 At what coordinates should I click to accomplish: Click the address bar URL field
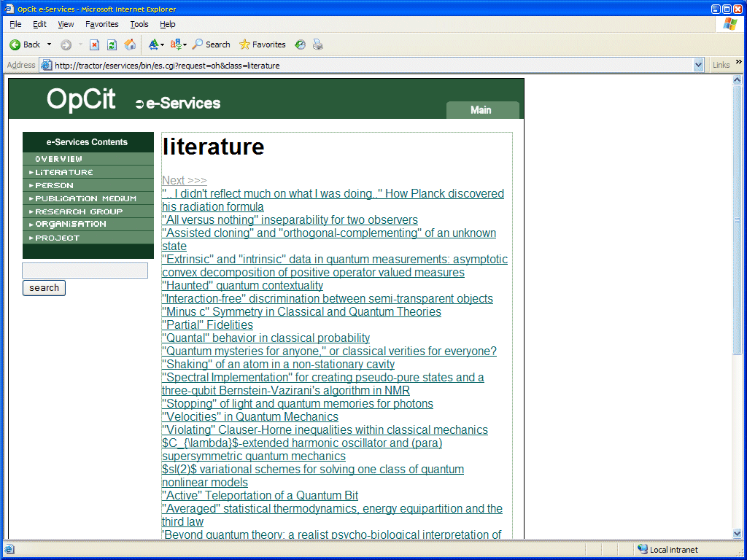(371, 65)
